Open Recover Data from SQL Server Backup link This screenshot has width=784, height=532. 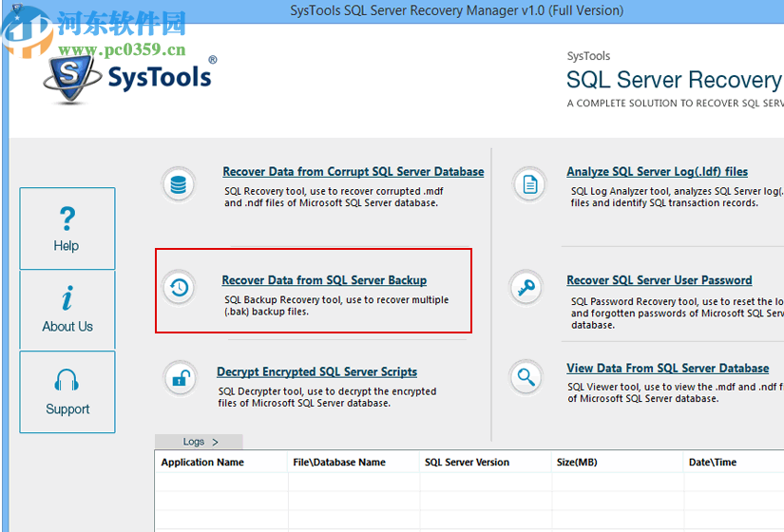tap(324, 280)
